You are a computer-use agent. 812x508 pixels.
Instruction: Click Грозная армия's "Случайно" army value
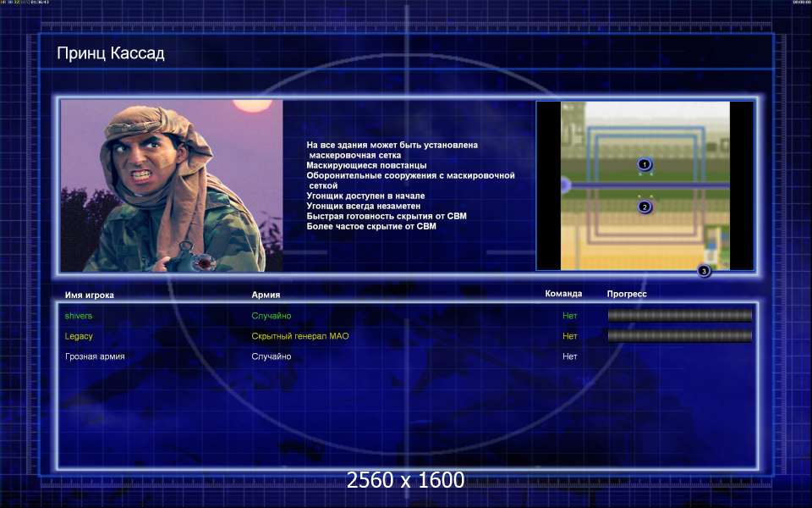pos(272,356)
